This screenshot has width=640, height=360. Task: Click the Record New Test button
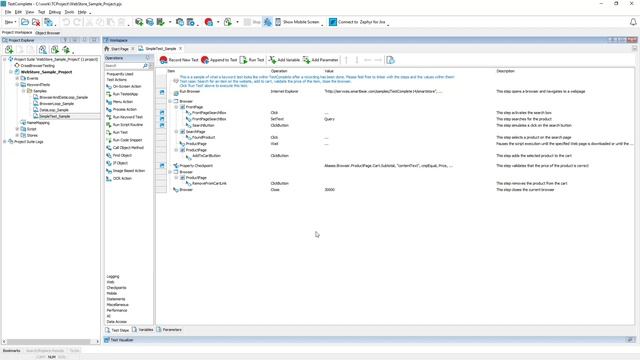pyautogui.click(x=179, y=60)
